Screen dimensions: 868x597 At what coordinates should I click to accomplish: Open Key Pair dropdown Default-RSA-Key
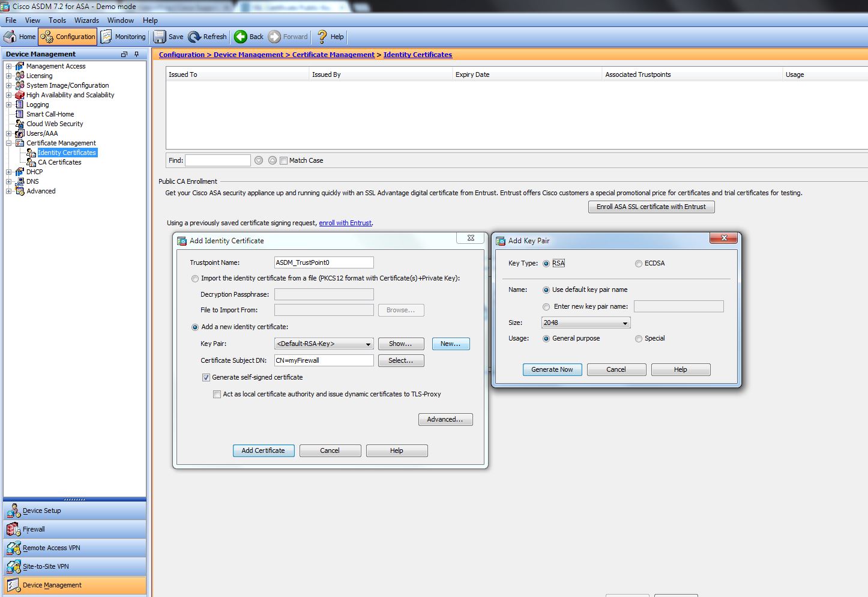tap(324, 344)
